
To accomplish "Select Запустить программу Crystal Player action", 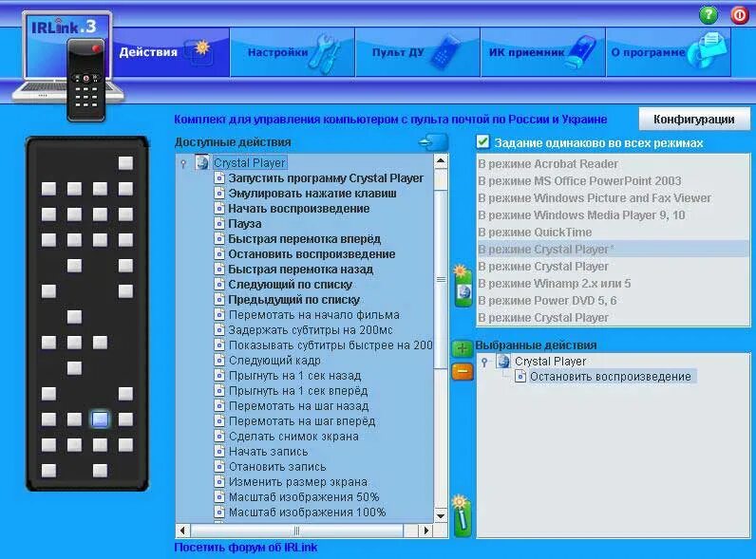I will click(x=326, y=178).
